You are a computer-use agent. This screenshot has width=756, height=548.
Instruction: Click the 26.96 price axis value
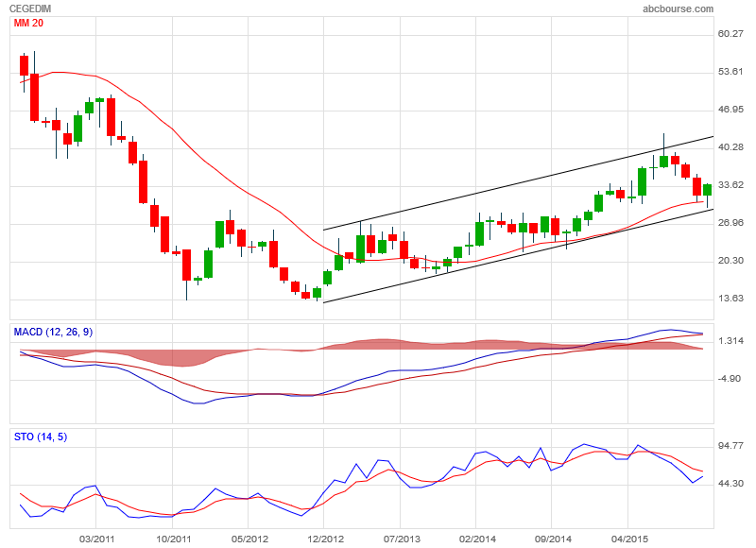[730, 223]
